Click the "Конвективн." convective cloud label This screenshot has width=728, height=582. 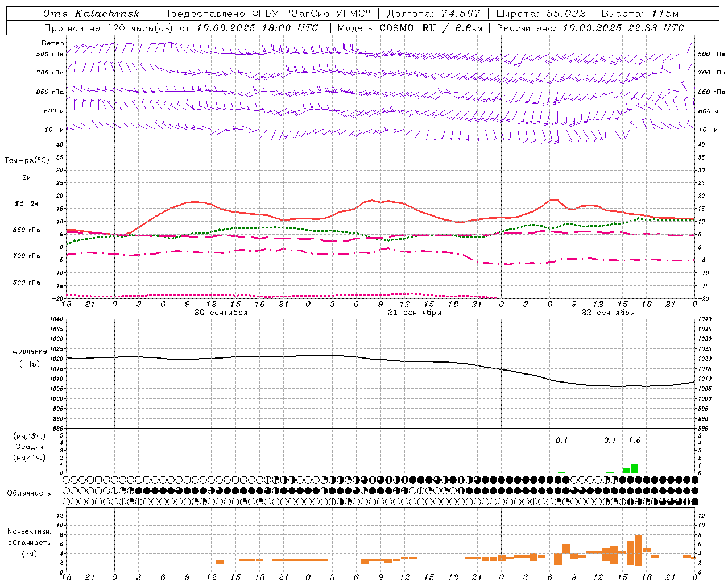coord(30,531)
